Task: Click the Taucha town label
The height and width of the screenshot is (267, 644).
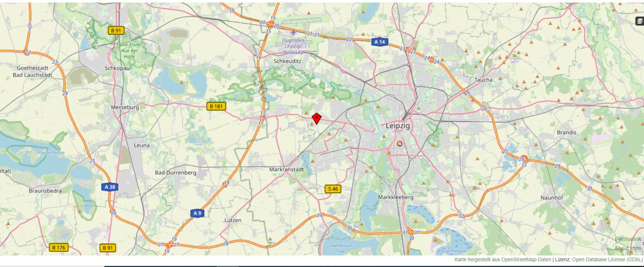Action: pyautogui.click(x=483, y=80)
